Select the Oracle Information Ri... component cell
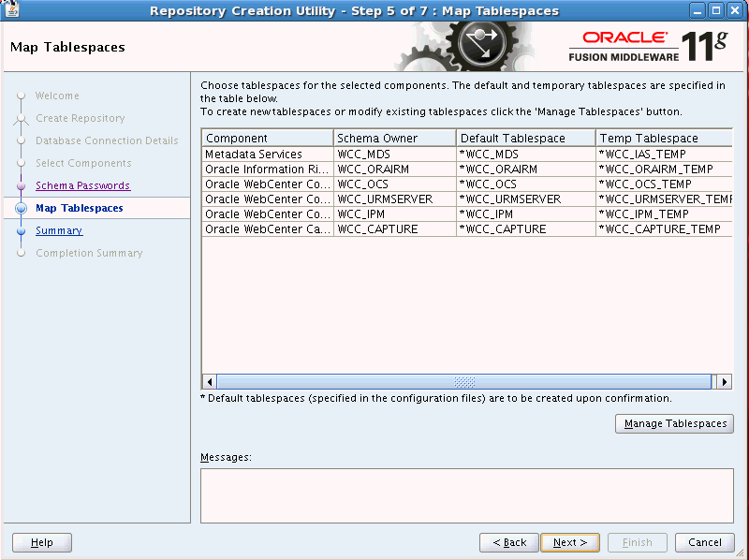Viewport: 749px width, 560px height. point(268,169)
